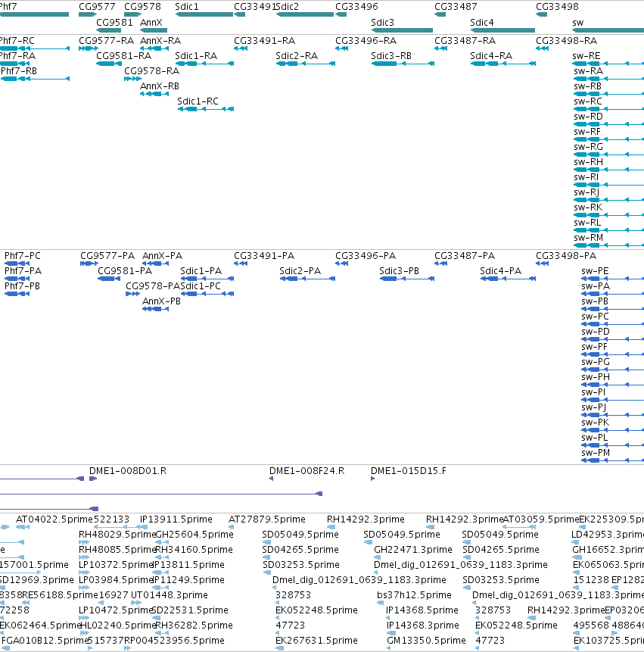
Task: Click the AnnX-RA transcript label
Action: coord(160,41)
